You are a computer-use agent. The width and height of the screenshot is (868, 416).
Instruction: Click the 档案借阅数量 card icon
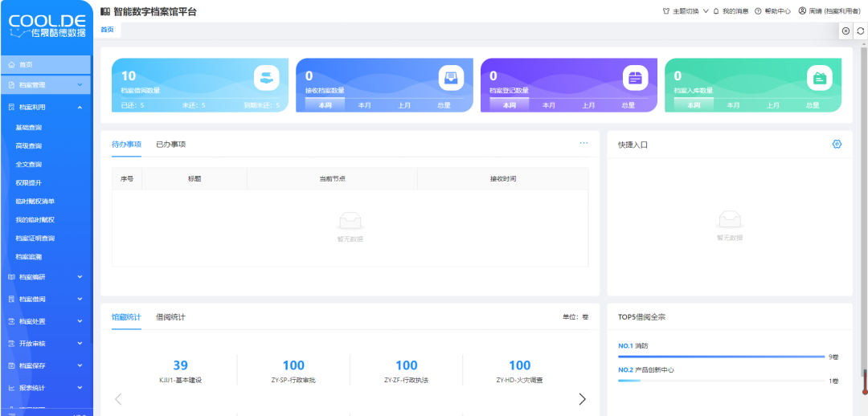click(266, 77)
